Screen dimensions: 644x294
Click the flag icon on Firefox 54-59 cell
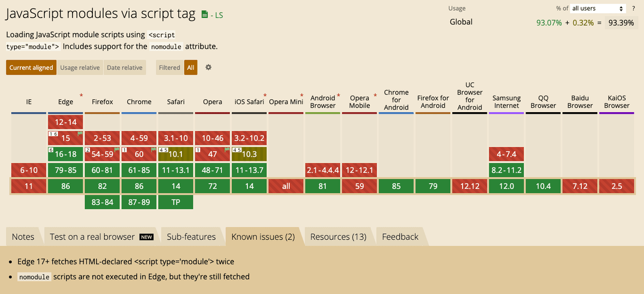[x=116, y=149]
